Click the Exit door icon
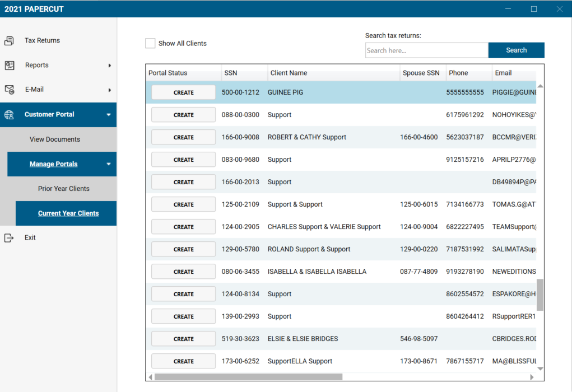This screenshot has width=572, height=392. point(9,238)
